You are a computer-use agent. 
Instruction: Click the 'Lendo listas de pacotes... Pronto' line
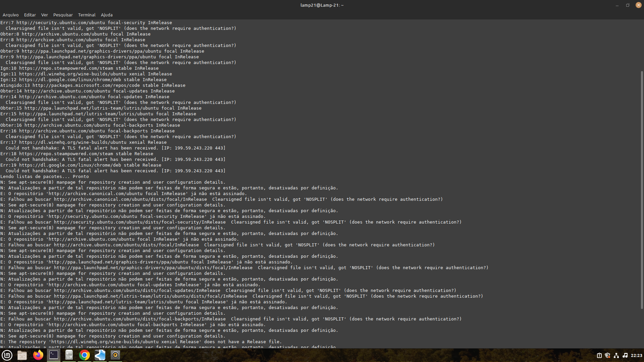tap(45, 176)
